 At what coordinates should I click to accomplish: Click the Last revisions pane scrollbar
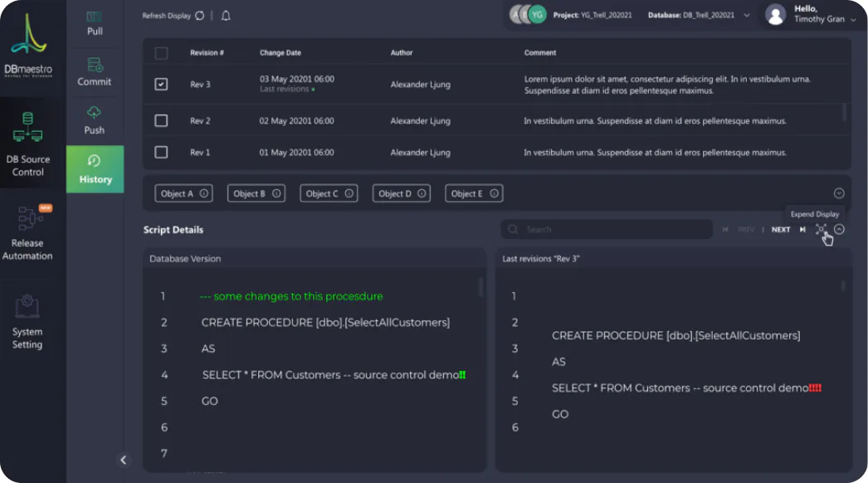coord(843,285)
